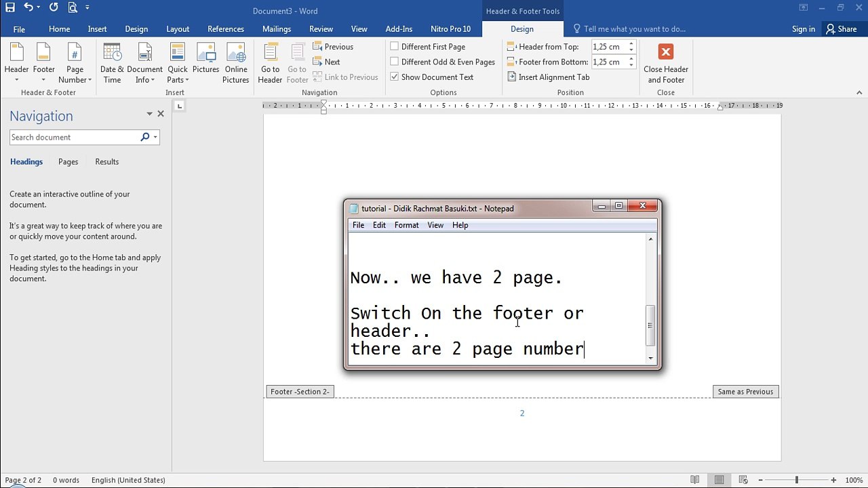Open Ribbon Display Options
Image resolution: width=868 pixels, height=488 pixels.
803,8
